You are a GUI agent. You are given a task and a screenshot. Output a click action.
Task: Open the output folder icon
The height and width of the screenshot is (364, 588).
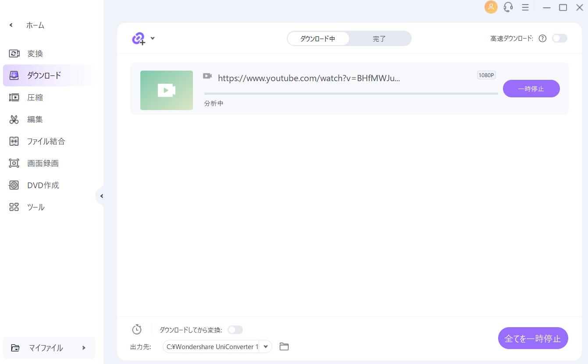pyautogui.click(x=284, y=346)
